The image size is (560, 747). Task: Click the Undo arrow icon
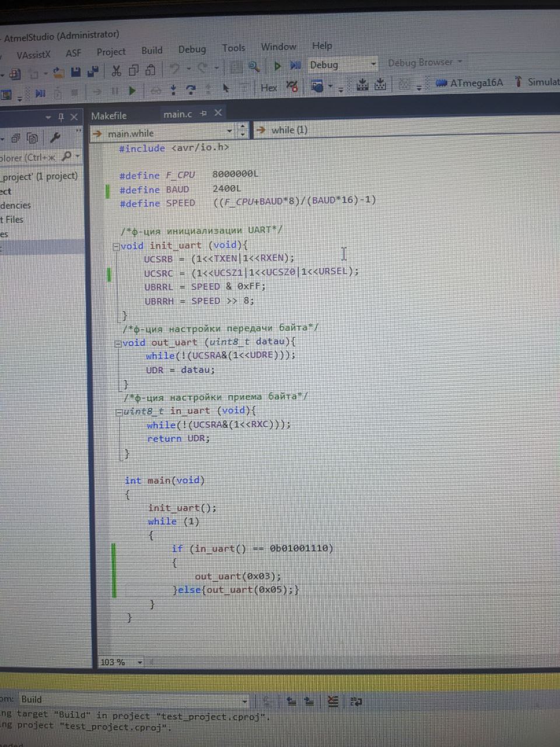[x=174, y=69]
